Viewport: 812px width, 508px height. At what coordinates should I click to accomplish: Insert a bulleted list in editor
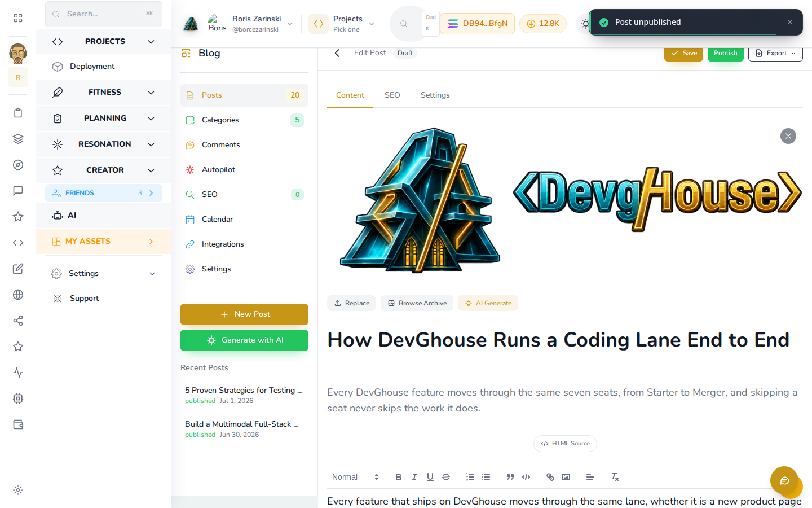pos(486,477)
